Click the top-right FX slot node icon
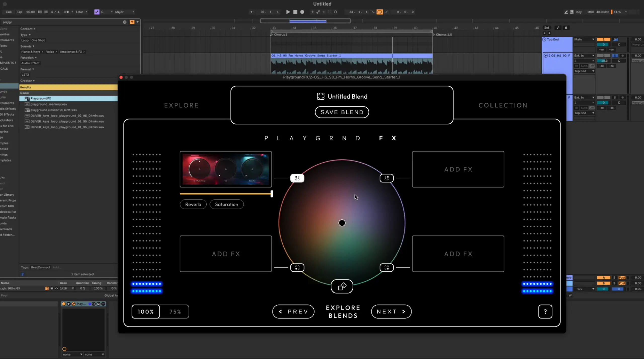644x359 pixels. pos(387,178)
